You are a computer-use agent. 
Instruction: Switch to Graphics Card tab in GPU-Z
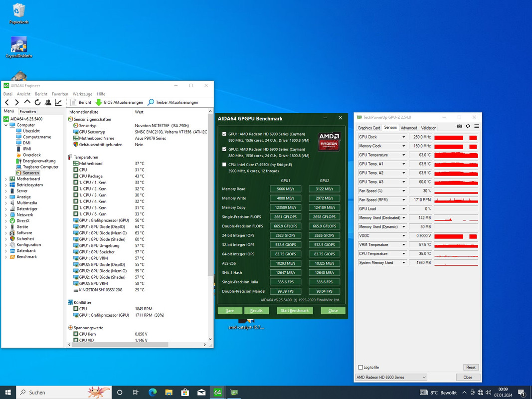369,128
